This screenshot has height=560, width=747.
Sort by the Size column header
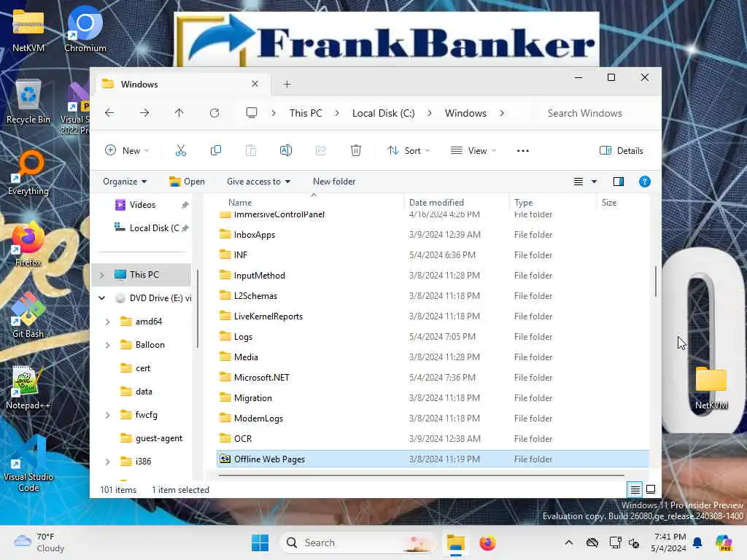pos(609,203)
